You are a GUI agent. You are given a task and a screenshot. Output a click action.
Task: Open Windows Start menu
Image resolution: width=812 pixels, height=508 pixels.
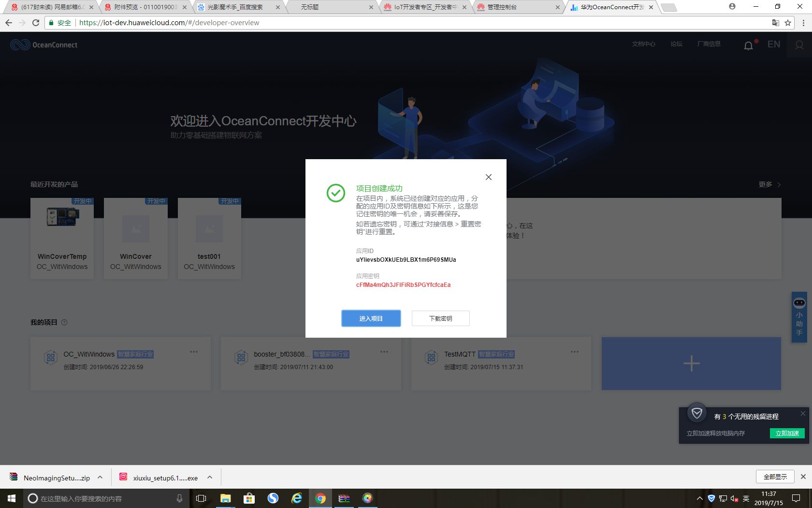pos(12,498)
